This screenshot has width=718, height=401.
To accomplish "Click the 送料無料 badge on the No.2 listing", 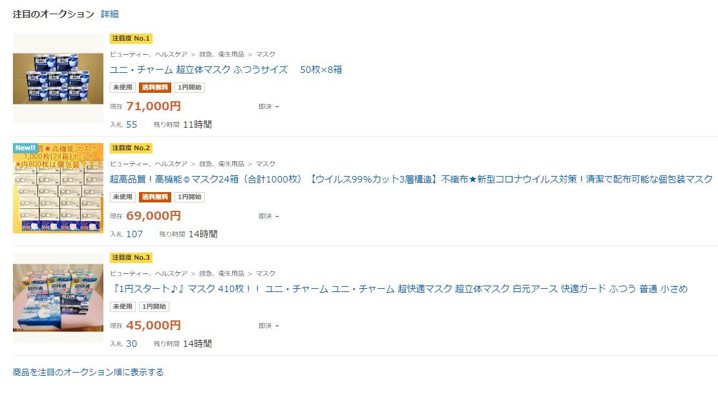I will point(155,197).
